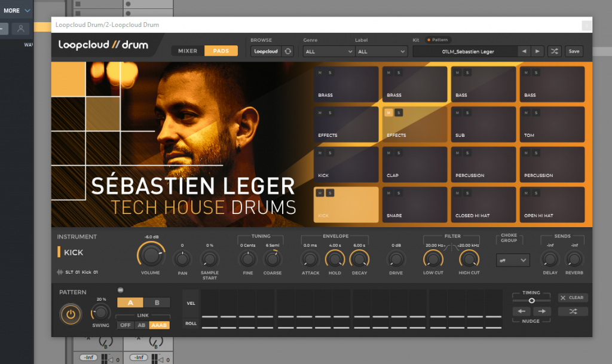
Task: Click the LOW CUT filter knob
Action: 433,259
